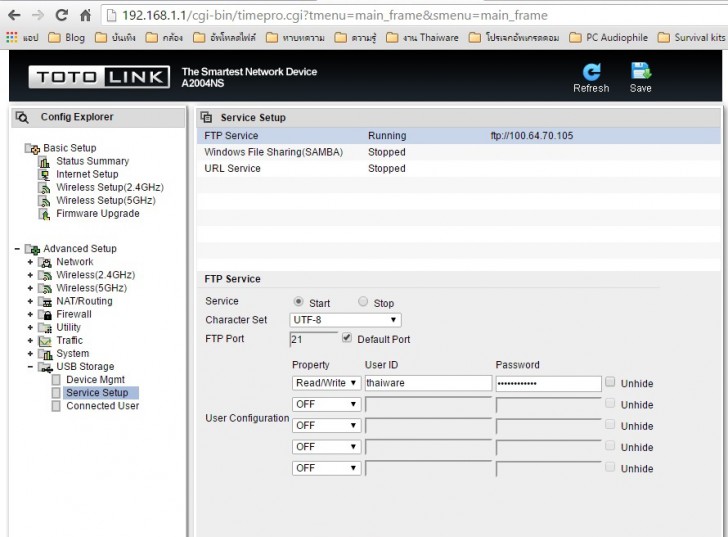Open the fourth user OFF property dropdown
Image resolution: width=728 pixels, height=537 pixels.
click(326, 447)
